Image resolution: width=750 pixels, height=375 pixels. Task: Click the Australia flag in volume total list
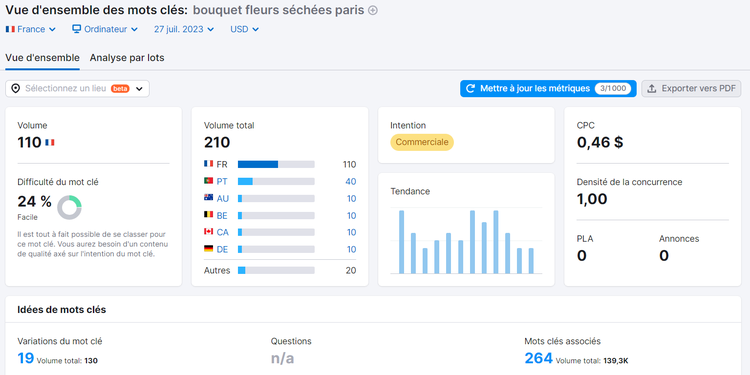pyautogui.click(x=208, y=198)
